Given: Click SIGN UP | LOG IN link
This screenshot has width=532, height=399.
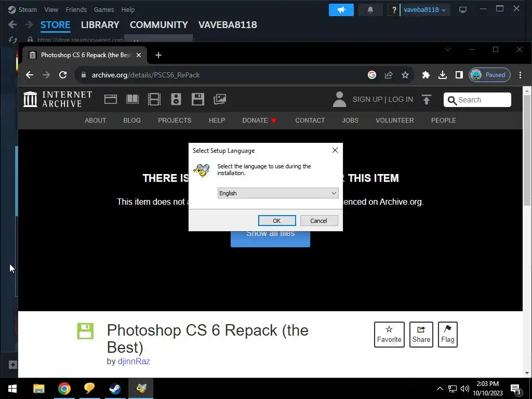Looking at the screenshot, I should pos(383,99).
